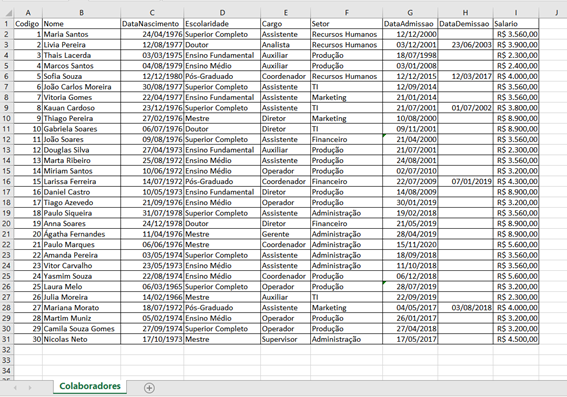Click demission date 23/06/2003
This screenshot has height=397, width=567.
coord(465,45)
